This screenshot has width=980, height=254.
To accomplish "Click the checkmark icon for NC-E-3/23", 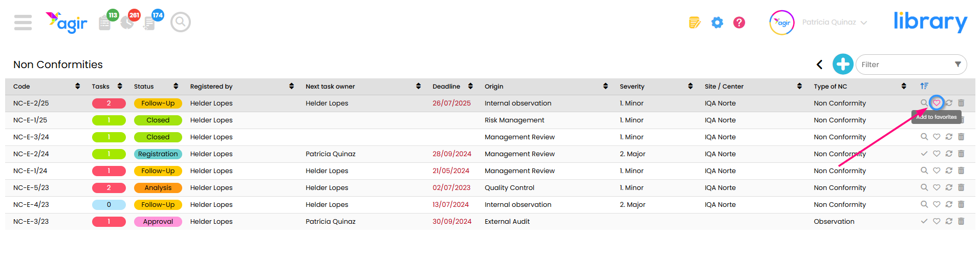I will 924,221.
